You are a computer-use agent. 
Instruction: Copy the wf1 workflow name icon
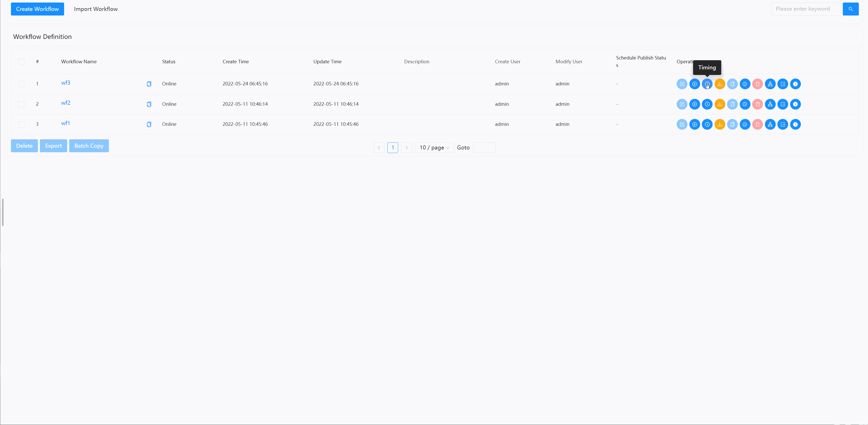[x=149, y=124]
